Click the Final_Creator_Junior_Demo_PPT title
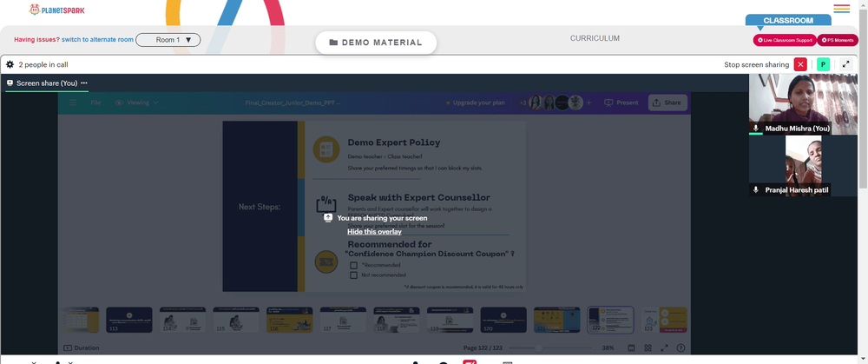 coord(293,103)
